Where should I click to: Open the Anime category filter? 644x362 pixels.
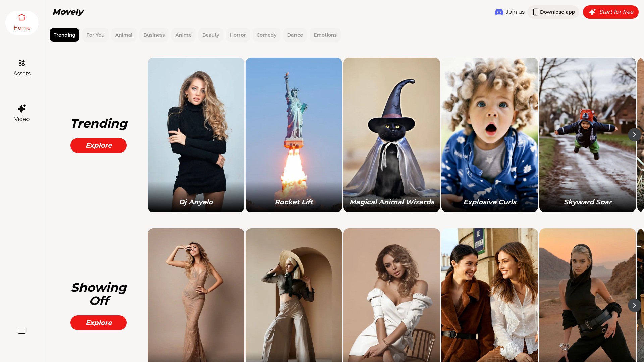pos(183,35)
